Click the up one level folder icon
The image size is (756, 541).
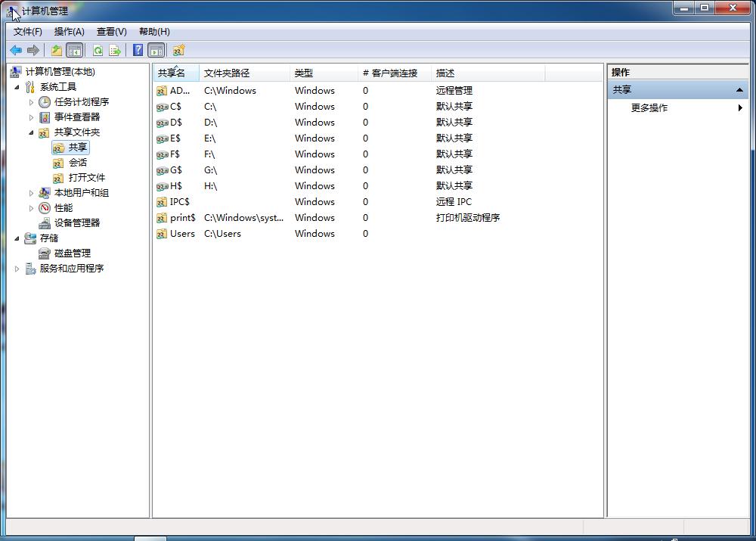[57, 50]
